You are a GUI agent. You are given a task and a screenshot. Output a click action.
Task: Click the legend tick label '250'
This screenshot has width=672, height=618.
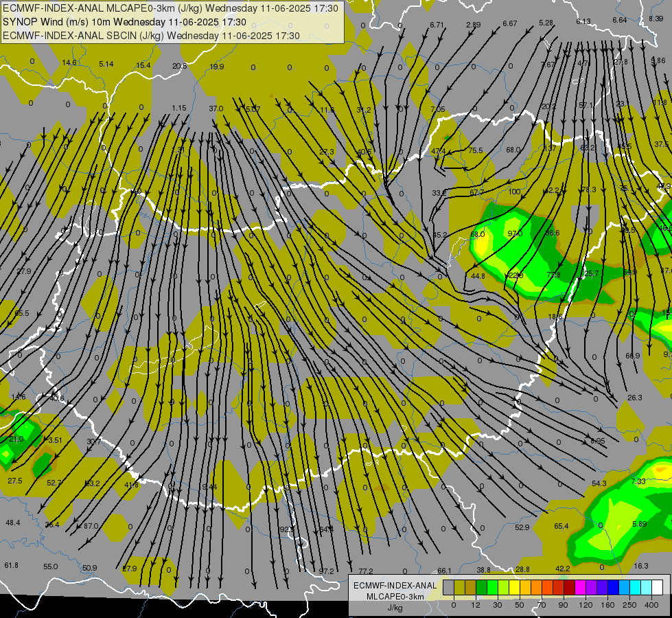(x=629, y=605)
